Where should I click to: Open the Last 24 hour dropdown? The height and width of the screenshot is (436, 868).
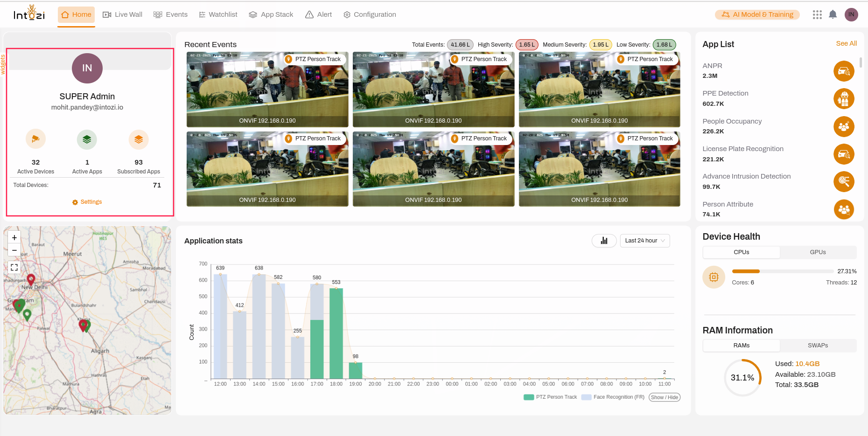(x=644, y=241)
